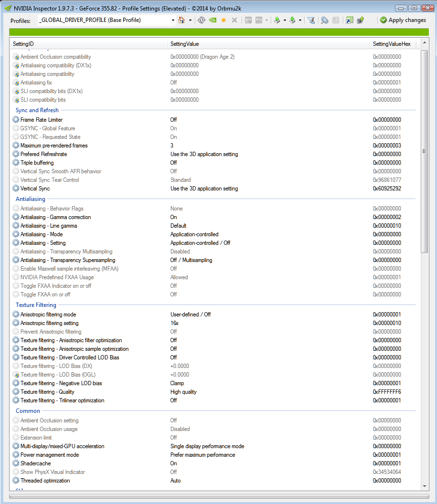
Task: Click the horizontal scrollbar at bottom
Action: (x=219, y=497)
